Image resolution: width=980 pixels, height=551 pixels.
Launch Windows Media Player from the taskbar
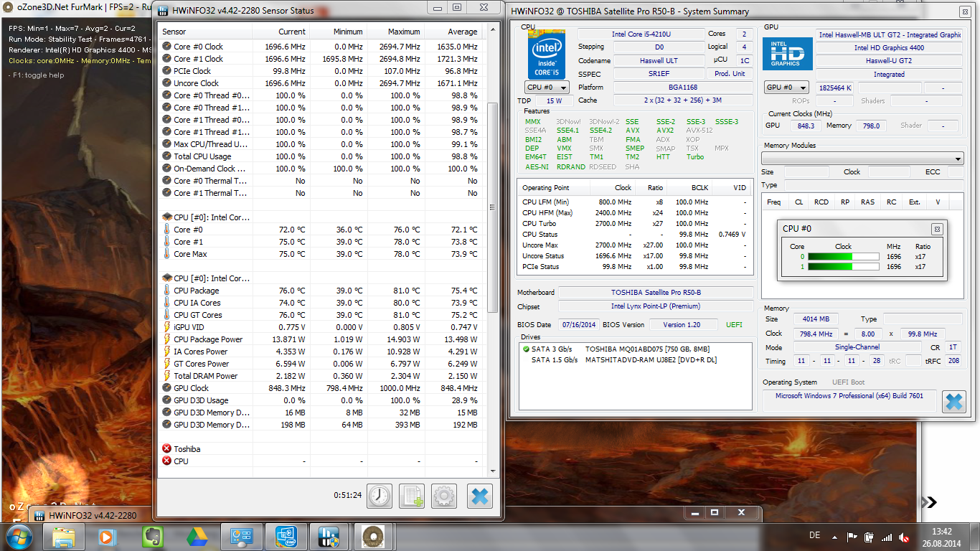click(107, 537)
